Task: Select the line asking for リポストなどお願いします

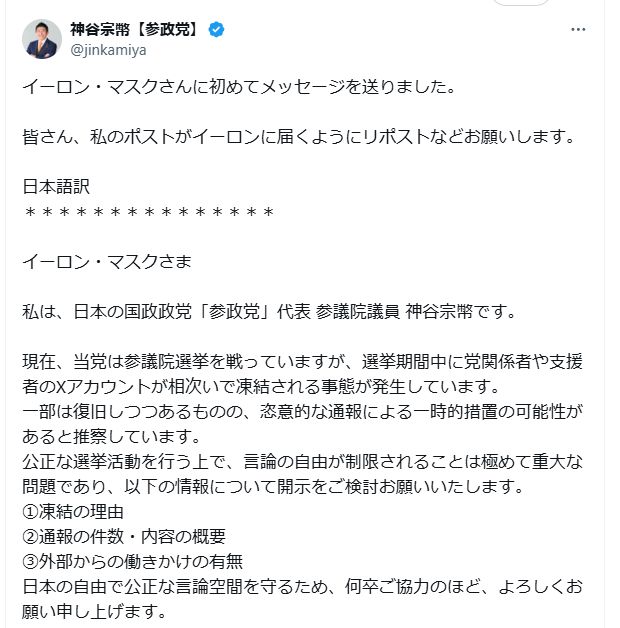Action: [299, 137]
